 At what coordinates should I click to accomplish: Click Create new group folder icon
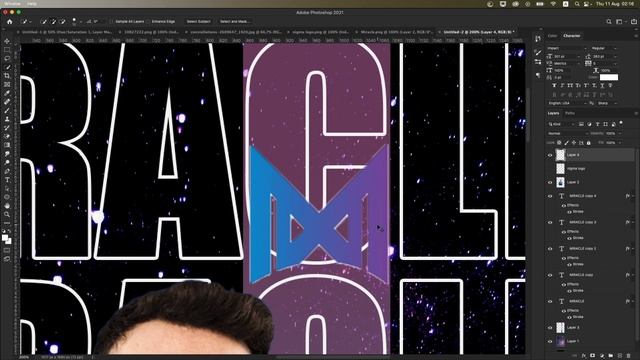point(611,356)
